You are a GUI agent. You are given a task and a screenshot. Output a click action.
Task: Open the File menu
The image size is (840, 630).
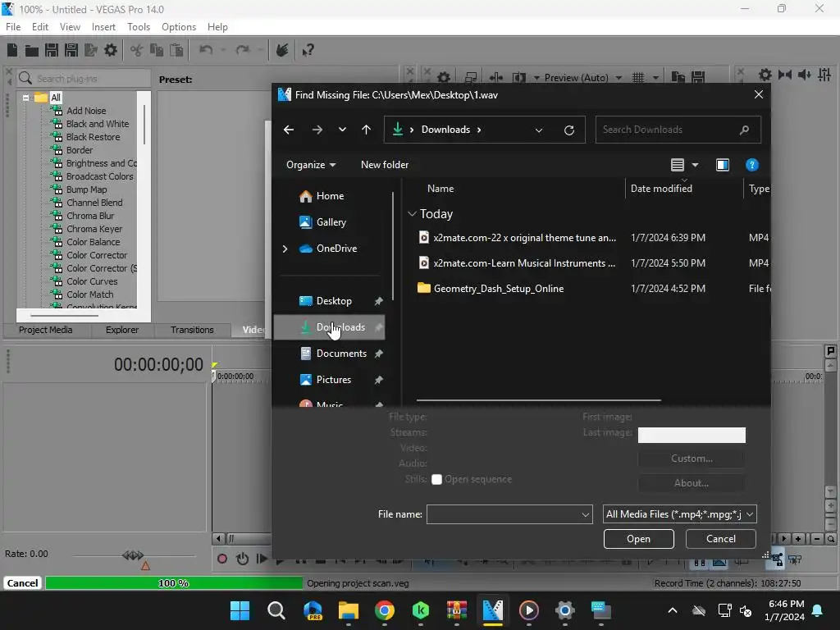coord(13,27)
